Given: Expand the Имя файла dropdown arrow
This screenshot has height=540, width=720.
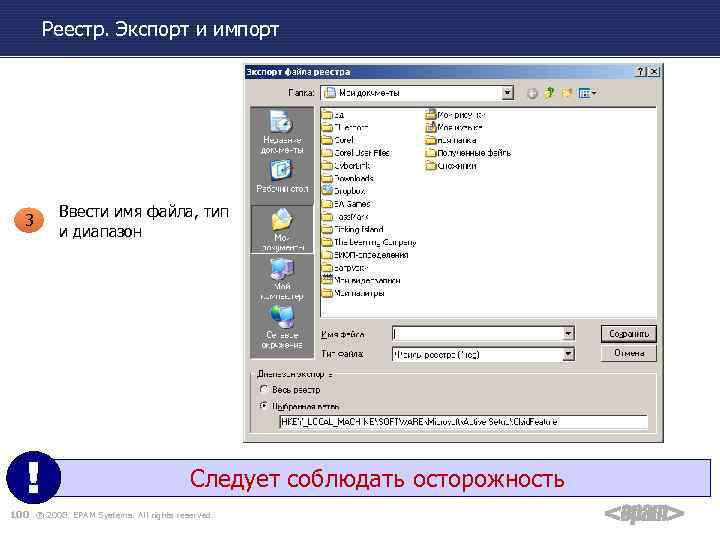Looking at the screenshot, I should click(x=568, y=333).
